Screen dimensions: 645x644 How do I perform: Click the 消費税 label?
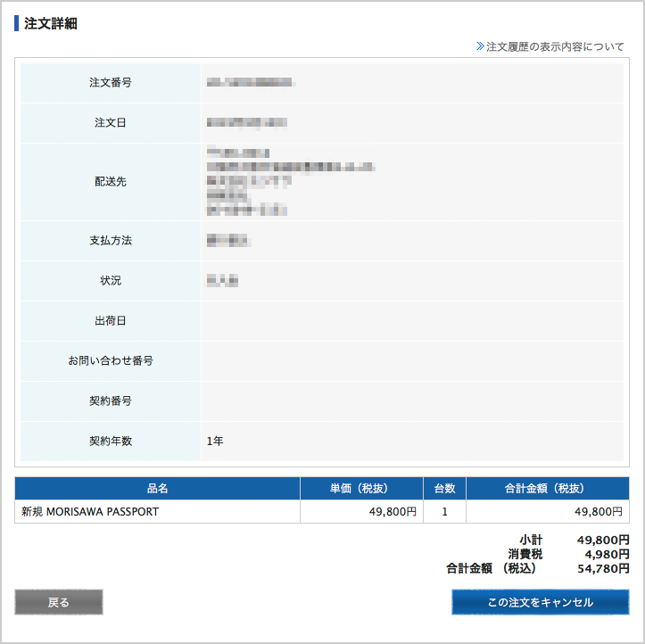tap(525, 554)
